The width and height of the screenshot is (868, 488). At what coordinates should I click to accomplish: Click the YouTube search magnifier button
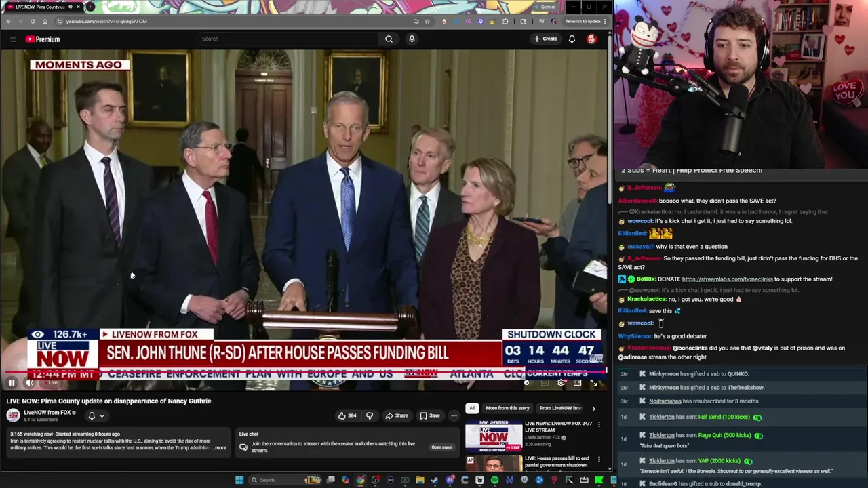(x=389, y=39)
